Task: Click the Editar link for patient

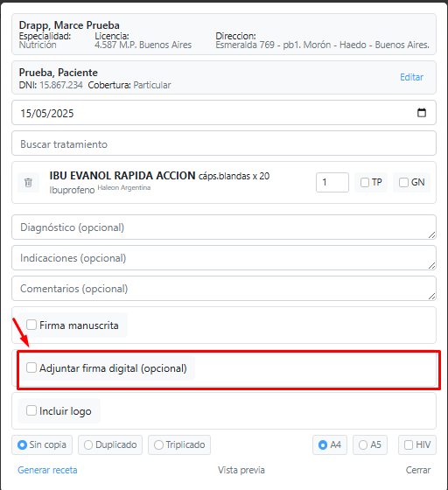Action: [412, 77]
